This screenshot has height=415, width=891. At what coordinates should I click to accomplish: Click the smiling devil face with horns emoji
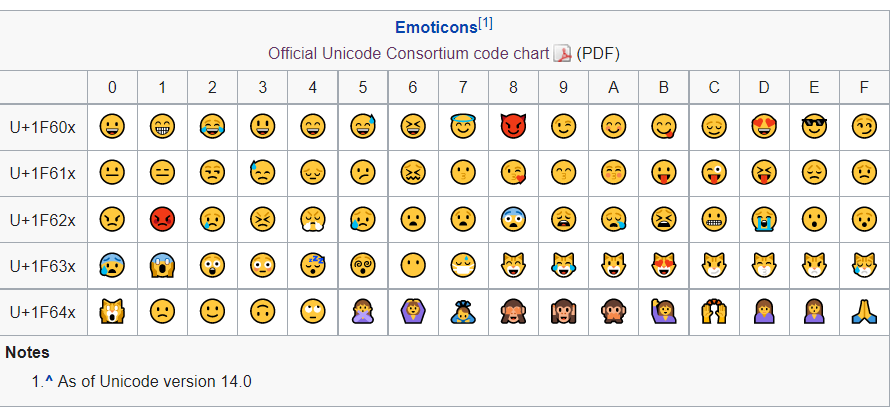[512, 126]
